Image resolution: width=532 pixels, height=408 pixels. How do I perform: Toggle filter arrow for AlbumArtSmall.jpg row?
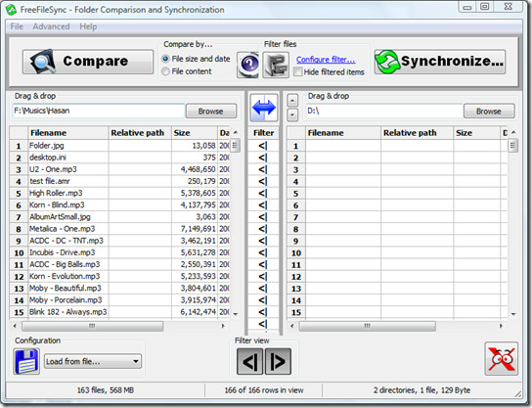point(263,217)
